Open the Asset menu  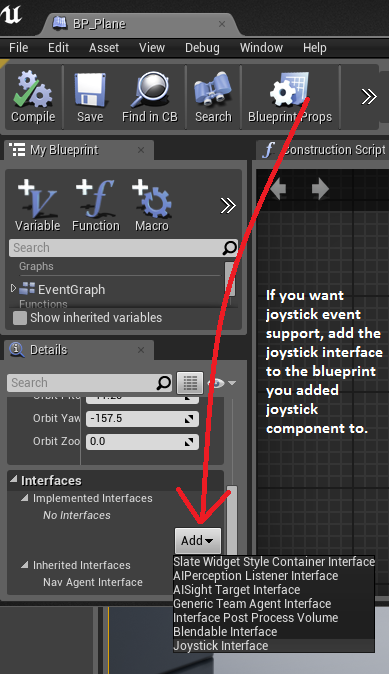104,48
